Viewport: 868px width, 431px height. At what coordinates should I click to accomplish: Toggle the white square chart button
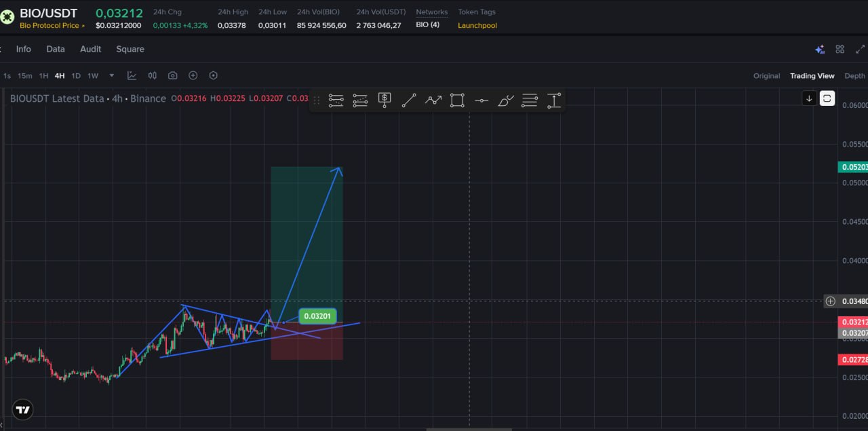(x=827, y=98)
